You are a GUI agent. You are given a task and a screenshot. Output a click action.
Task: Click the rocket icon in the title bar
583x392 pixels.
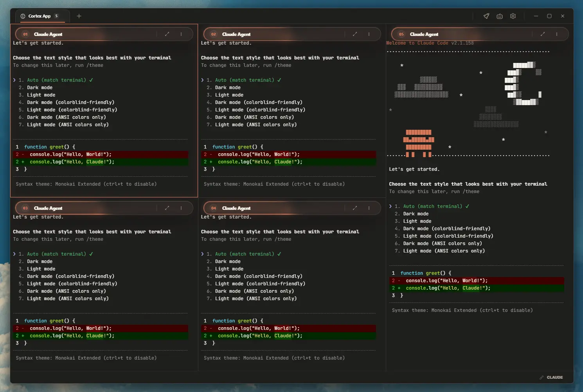[x=486, y=16]
